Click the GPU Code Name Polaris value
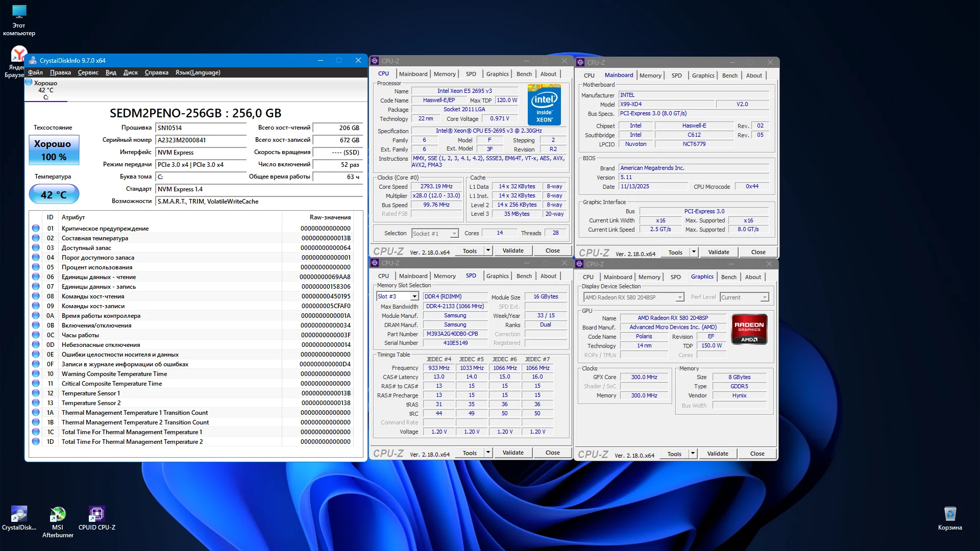Screen dimensions: 980x551 pos(644,336)
